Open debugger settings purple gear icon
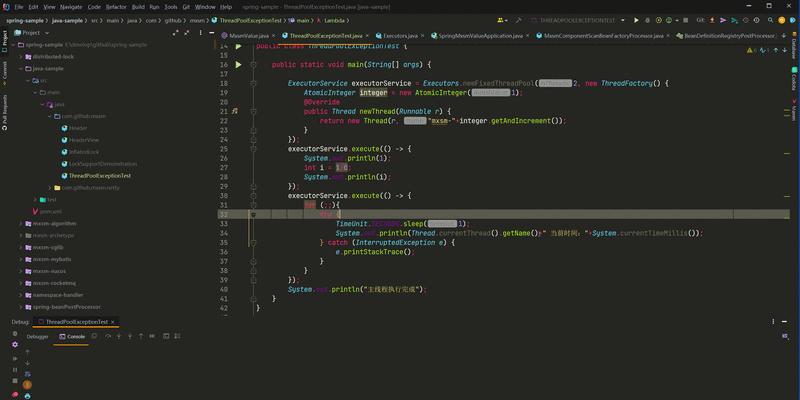This screenshot has height=400, width=800. 15,345
